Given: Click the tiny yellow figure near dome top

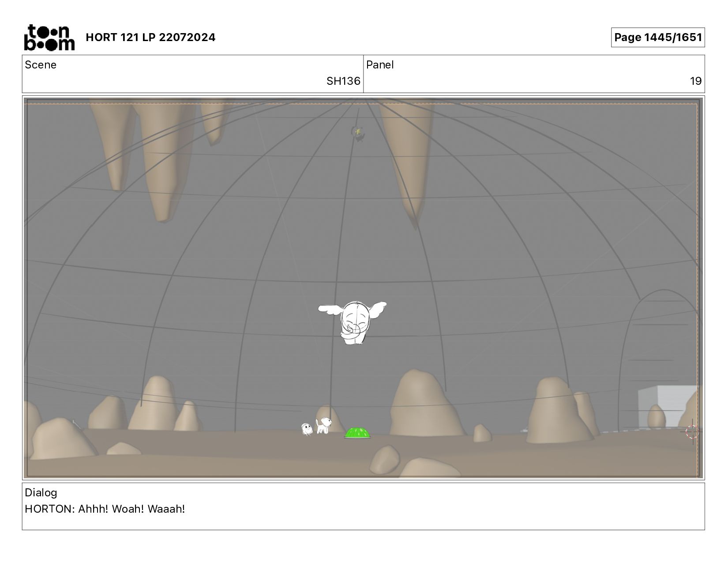Looking at the screenshot, I should [x=358, y=132].
